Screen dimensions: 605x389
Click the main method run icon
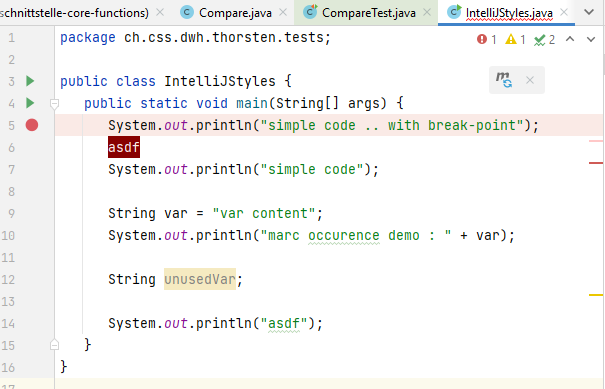pos(30,103)
